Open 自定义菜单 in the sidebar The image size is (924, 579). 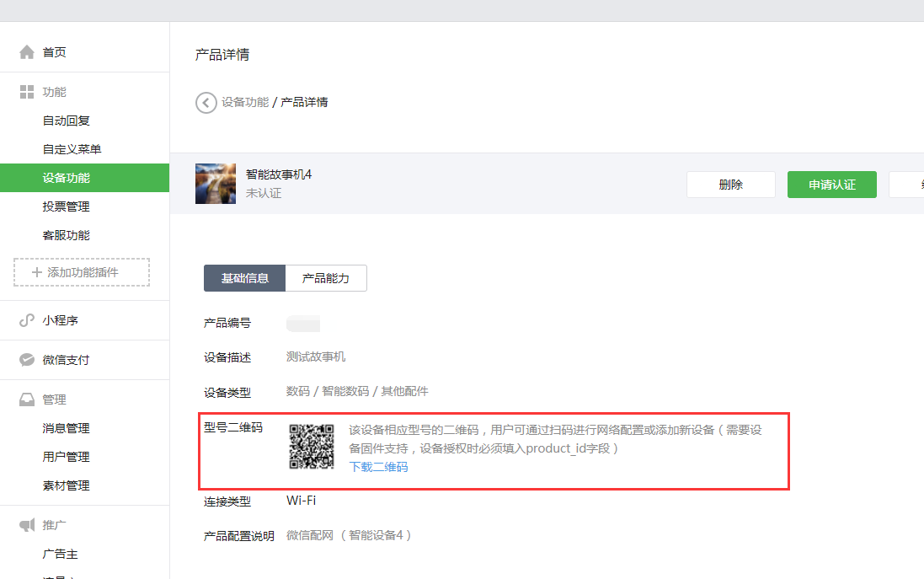(72, 149)
